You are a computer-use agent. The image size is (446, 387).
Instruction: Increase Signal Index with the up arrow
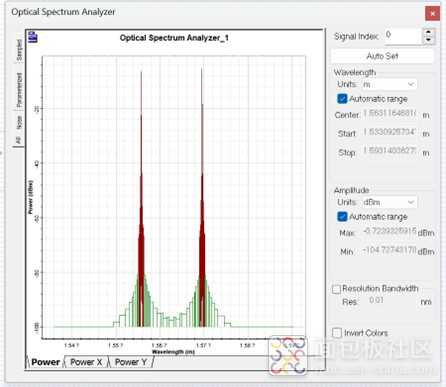click(x=428, y=32)
